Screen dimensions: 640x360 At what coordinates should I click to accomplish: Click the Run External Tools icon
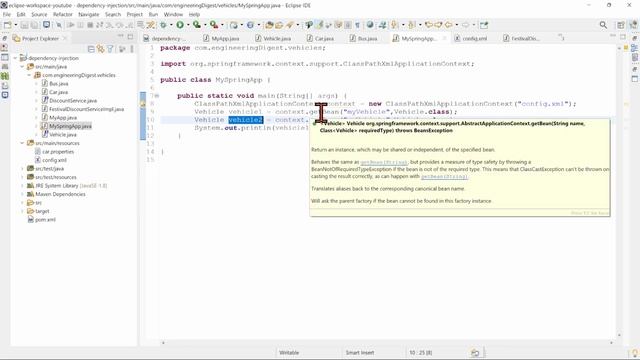tap(213, 25)
